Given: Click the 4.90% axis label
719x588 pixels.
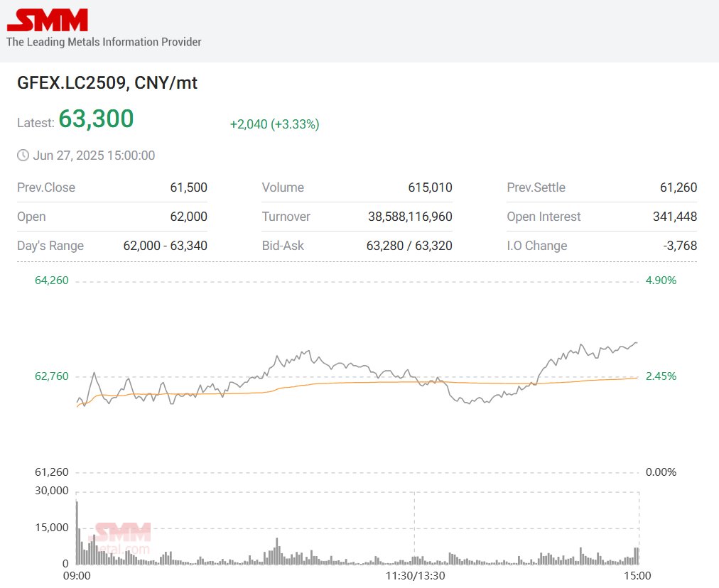Looking at the screenshot, I should 661,281.
